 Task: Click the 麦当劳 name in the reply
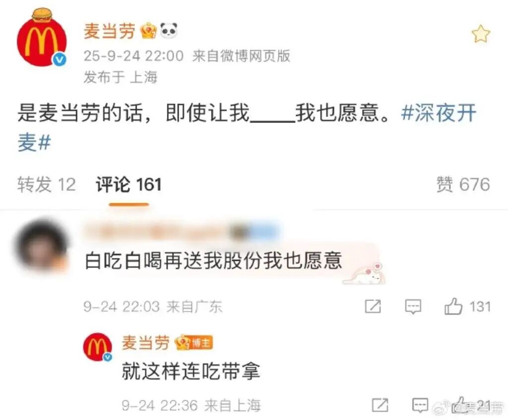pos(145,343)
